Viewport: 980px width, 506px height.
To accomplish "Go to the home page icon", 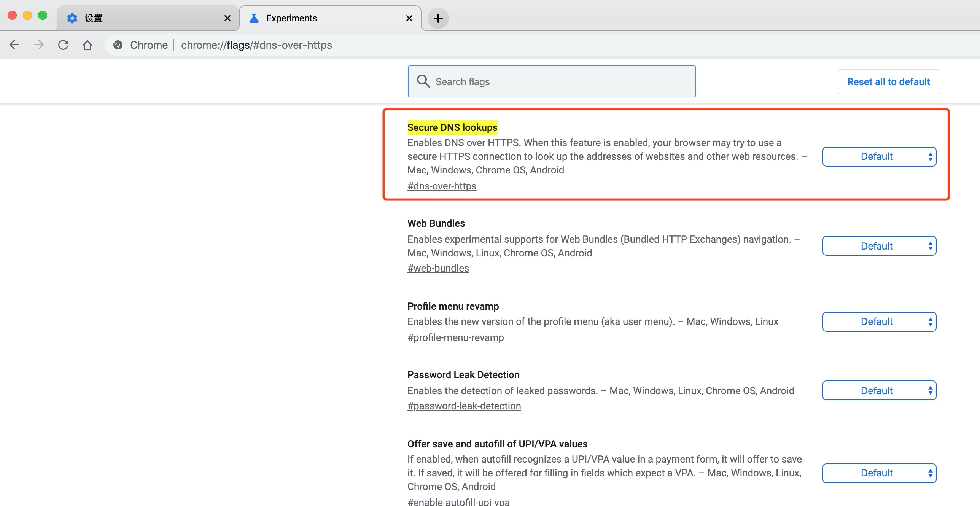I will (x=87, y=45).
